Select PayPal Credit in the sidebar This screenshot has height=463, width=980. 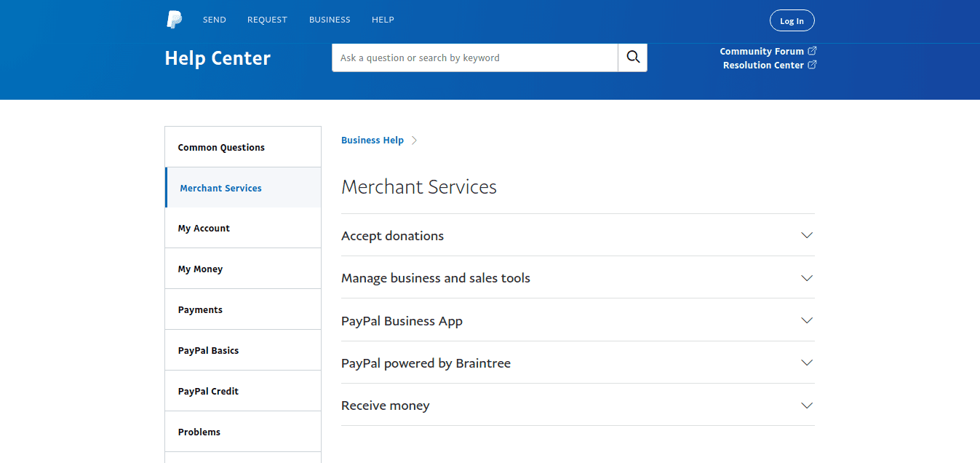(208, 392)
